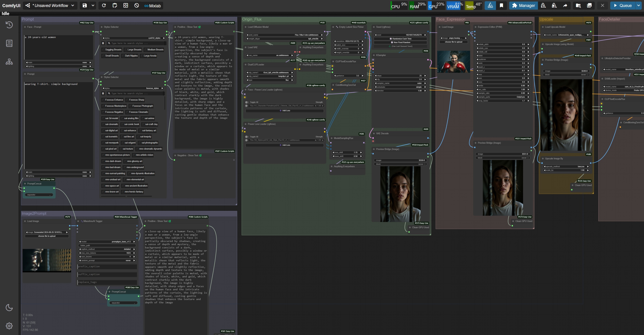Click the blue ship logo icon button
The image size is (644, 335).
(x=490, y=6)
